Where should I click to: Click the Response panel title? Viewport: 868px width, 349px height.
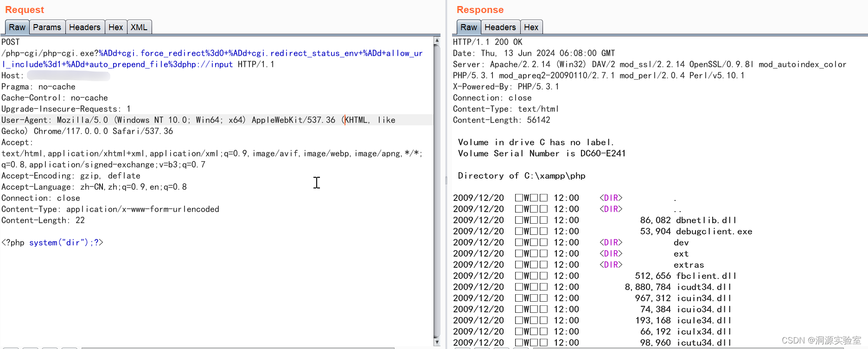click(480, 10)
